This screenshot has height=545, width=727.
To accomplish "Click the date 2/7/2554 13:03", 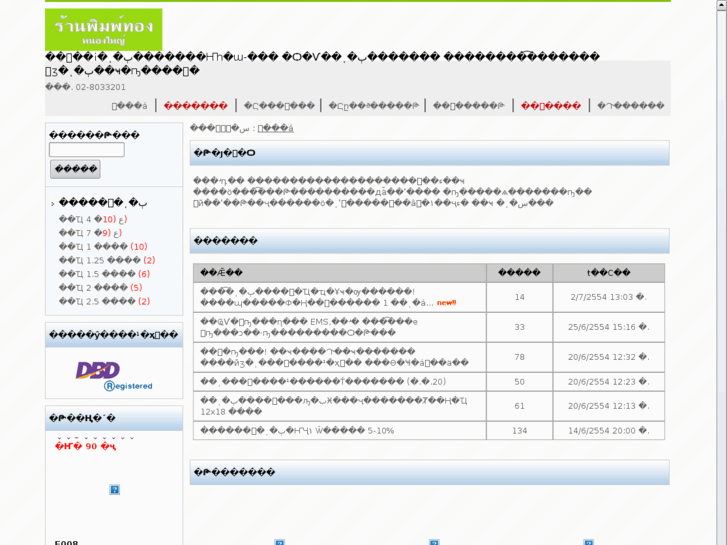I will (x=609, y=297).
